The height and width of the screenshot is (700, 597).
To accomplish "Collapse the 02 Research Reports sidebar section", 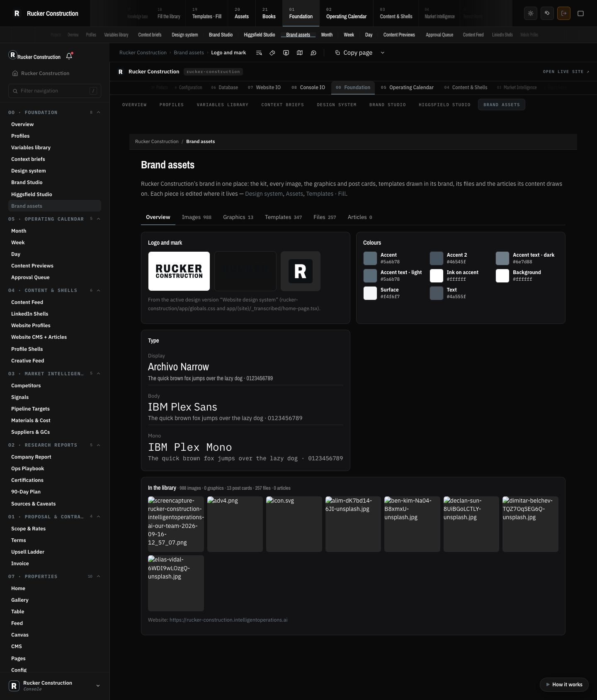I will tap(98, 445).
